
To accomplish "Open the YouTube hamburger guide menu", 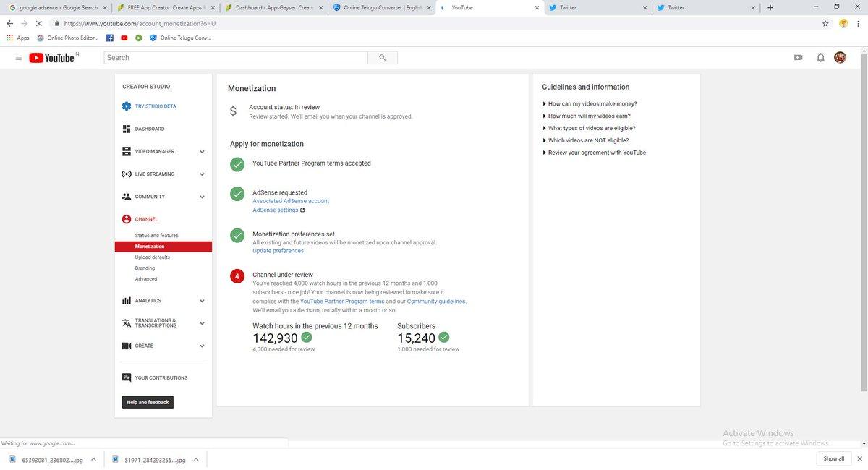I will click(x=18, y=58).
